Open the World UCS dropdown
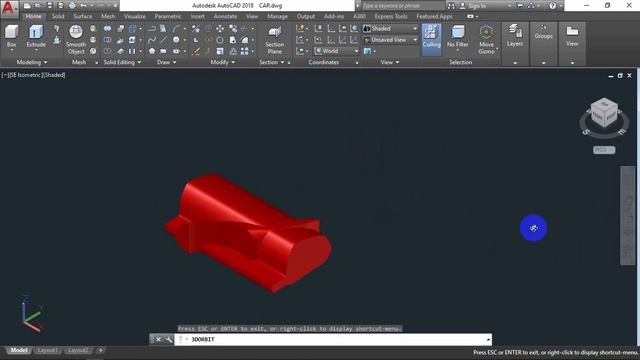Viewport: 640px width, 360px height. (x=337, y=51)
